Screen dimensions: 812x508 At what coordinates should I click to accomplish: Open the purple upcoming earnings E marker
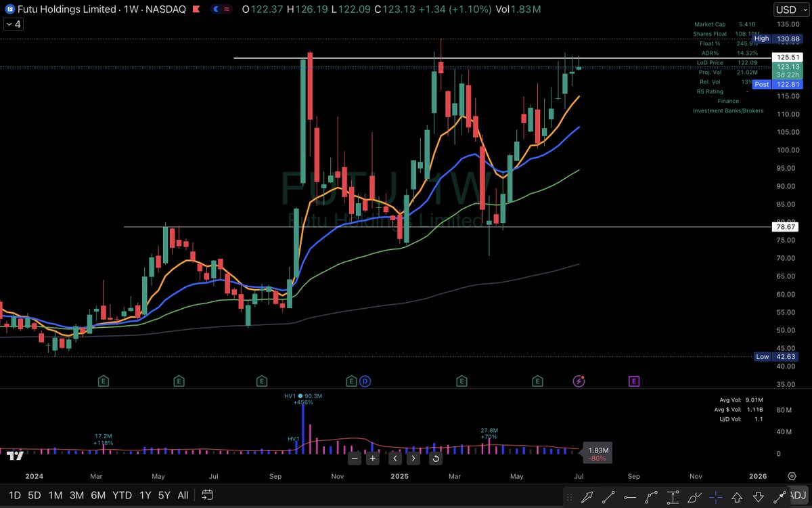(x=634, y=381)
